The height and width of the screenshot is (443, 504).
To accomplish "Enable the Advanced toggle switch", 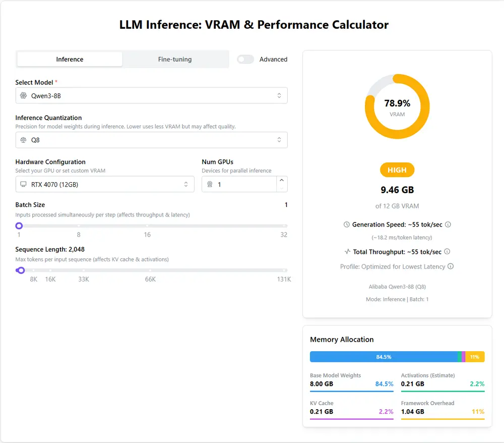I will pos(245,59).
